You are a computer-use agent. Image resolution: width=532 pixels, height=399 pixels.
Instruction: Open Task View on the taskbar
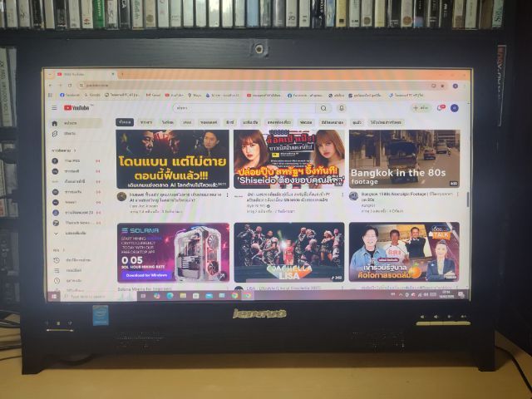[x=143, y=296]
